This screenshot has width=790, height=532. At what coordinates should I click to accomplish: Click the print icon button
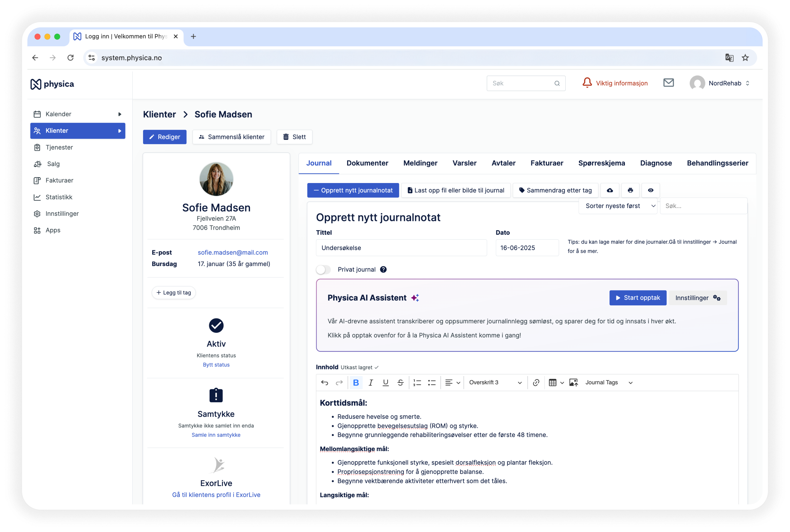630,190
